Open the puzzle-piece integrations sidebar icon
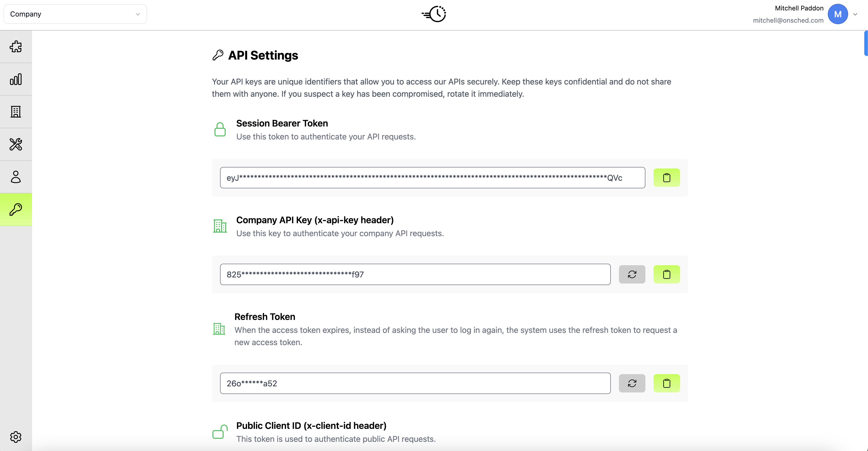 [16, 47]
